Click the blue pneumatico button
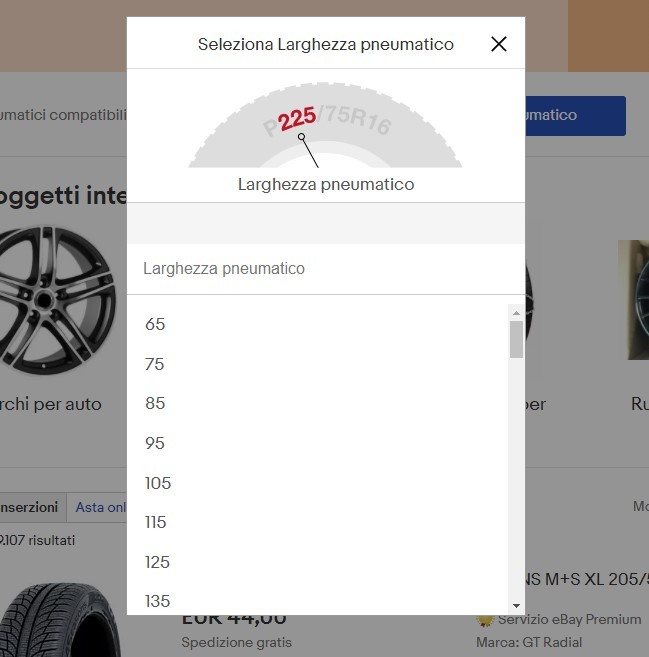Image resolution: width=649 pixels, height=657 pixels. (575, 116)
